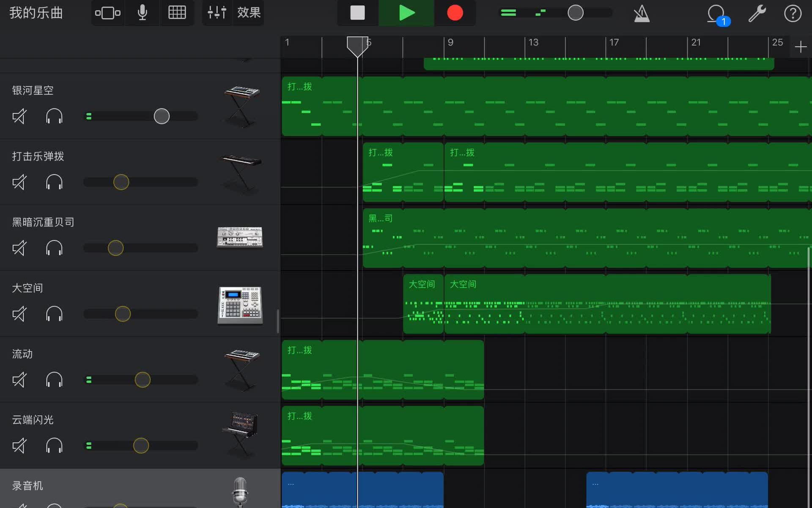The height and width of the screenshot is (508, 812).
Task: Solo the 黑暗沉重贝司 track
Action: pyautogui.click(x=54, y=248)
